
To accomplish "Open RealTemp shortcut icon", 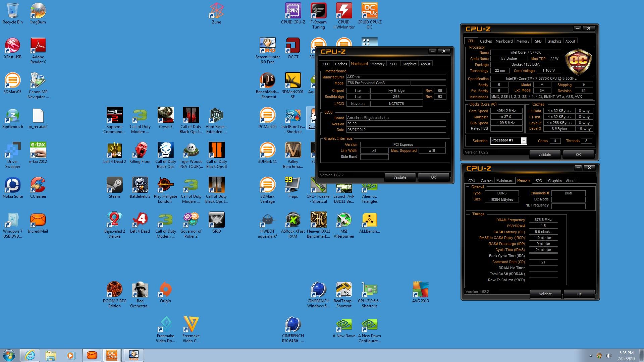I will point(344,295).
